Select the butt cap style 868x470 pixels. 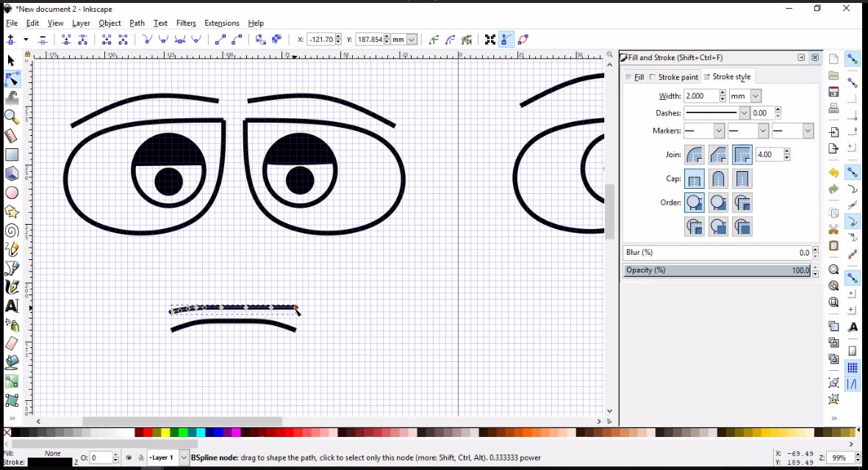[694, 178]
